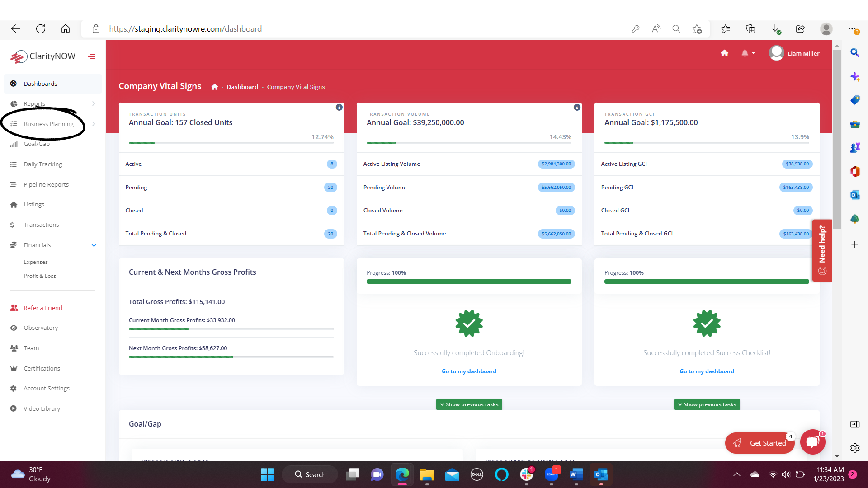Select Expenses under Financials
The image size is (868, 488).
[x=34, y=262]
